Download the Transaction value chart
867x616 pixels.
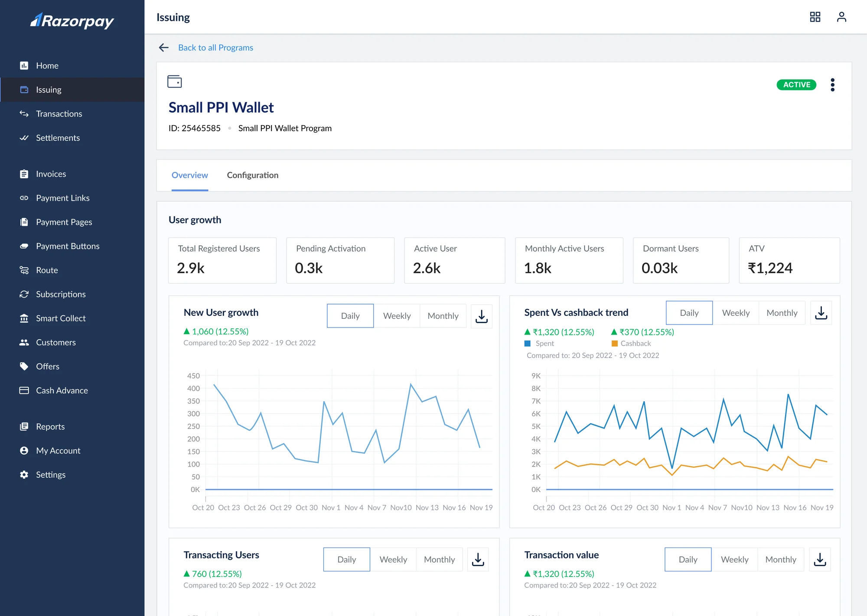coord(820,560)
